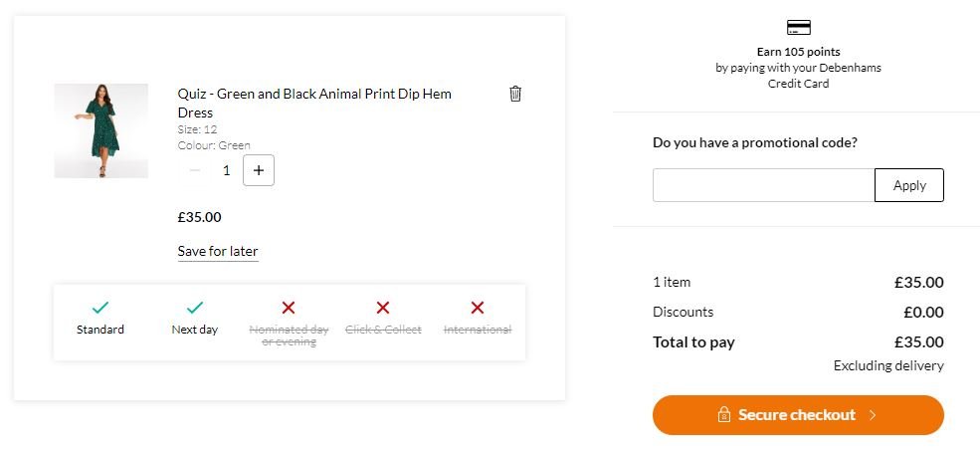
Task: Open the green dress product thumbnail
Action: (101, 130)
